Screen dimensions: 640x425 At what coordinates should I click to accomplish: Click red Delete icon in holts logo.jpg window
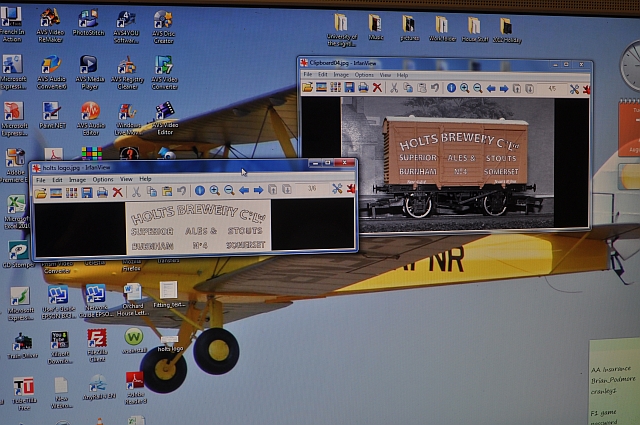118,192
